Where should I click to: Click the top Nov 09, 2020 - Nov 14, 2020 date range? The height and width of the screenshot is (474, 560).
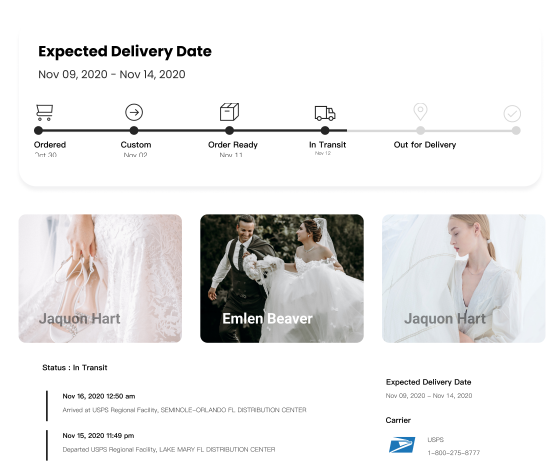[112, 74]
